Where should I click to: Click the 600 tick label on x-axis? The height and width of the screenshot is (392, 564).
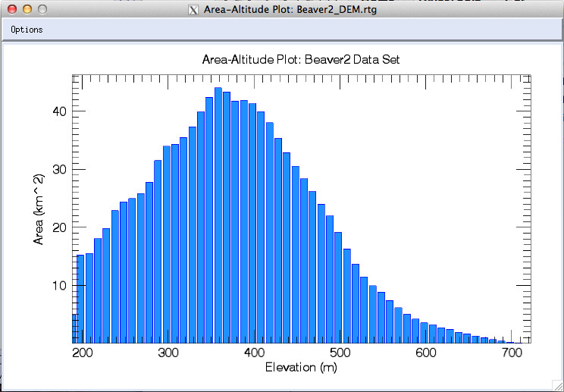[425, 353]
